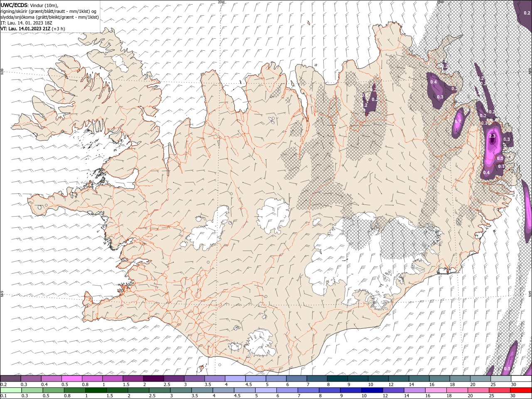The height and width of the screenshot is (399, 532).
Task: Click the '16' label under the snow legend row
Action: click(432, 384)
